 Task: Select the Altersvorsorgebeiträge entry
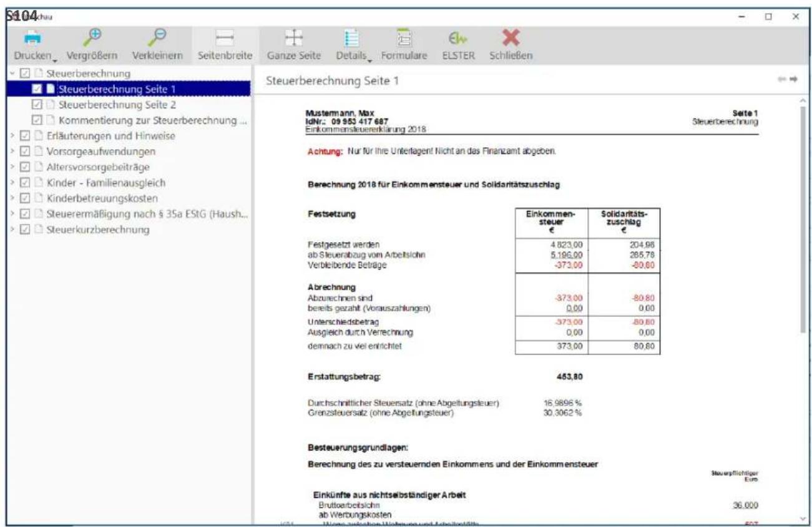(98, 167)
